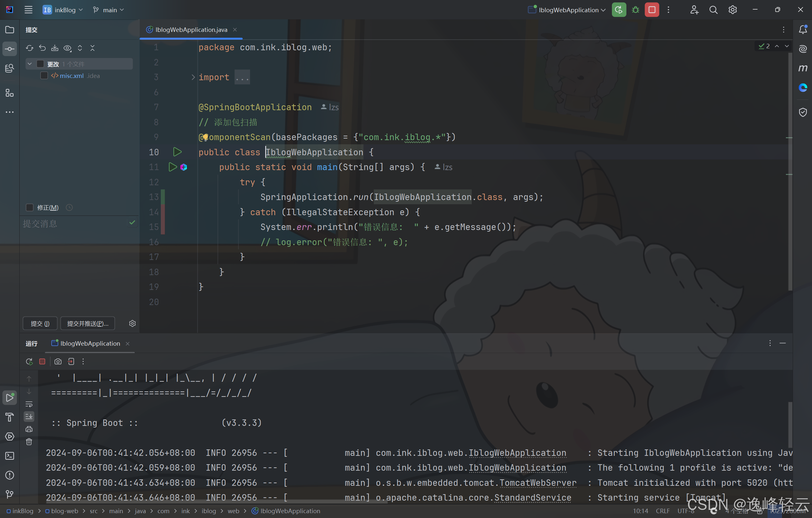Click the Rollback changes icon
812x518 pixels.
[x=42, y=48]
